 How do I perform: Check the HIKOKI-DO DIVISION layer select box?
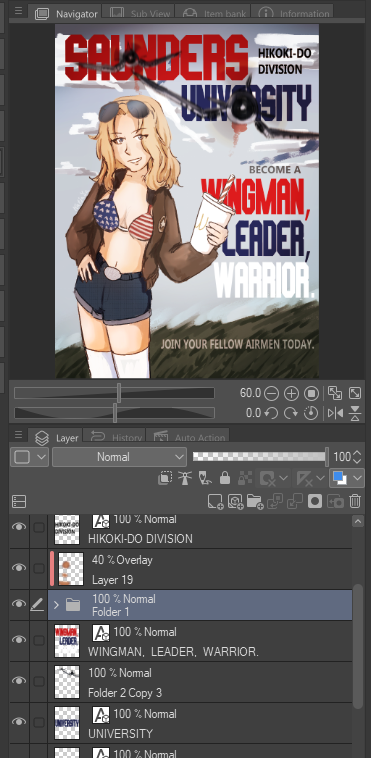[39, 527]
